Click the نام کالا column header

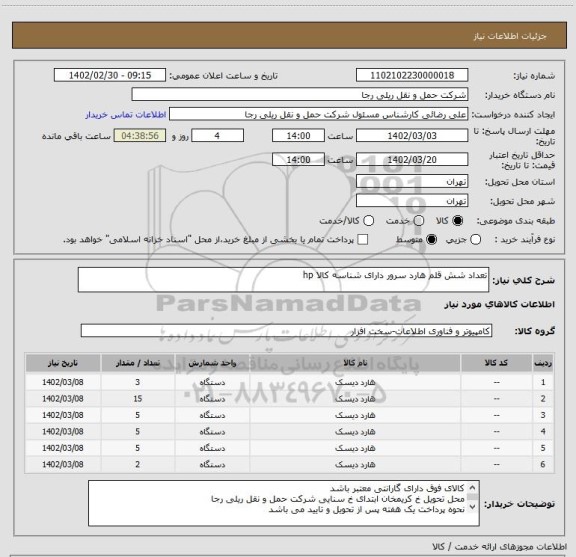point(355,363)
